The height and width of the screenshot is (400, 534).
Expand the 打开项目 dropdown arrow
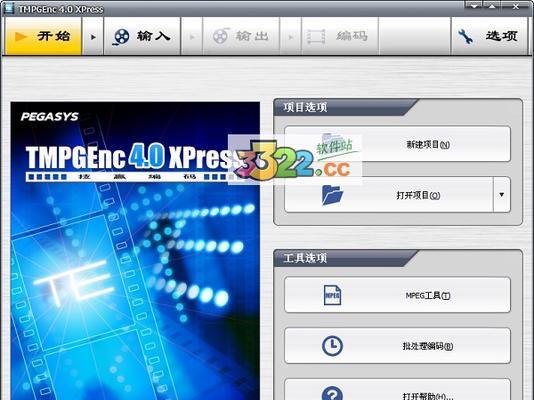click(x=502, y=195)
